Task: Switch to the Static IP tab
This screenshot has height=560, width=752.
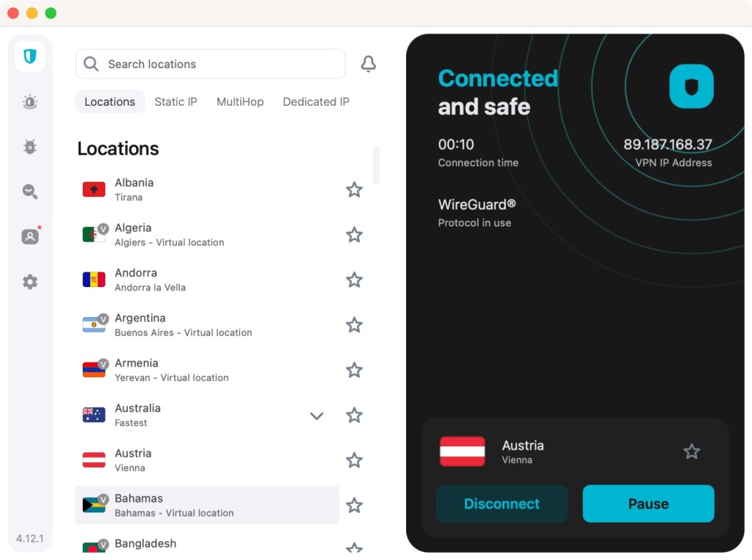Action: (x=176, y=102)
